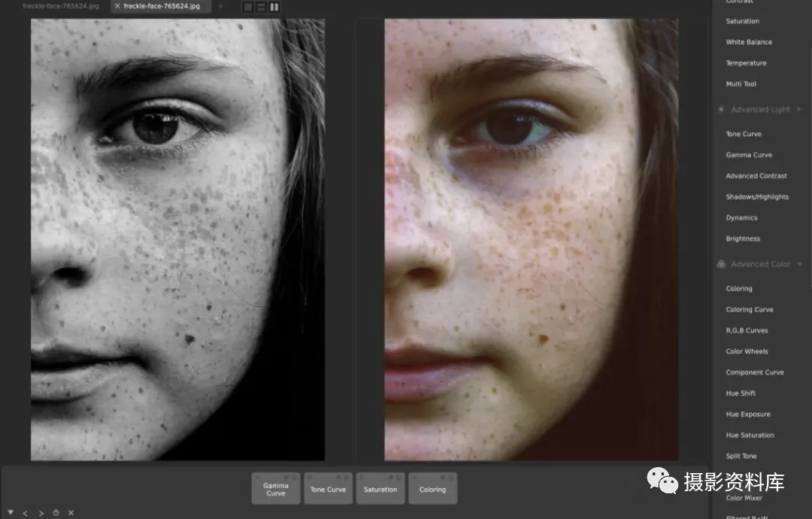The height and width of the screenshot is (519, 812).
Task: Go to next history step arrow
Action: click(x=41, y=513)
